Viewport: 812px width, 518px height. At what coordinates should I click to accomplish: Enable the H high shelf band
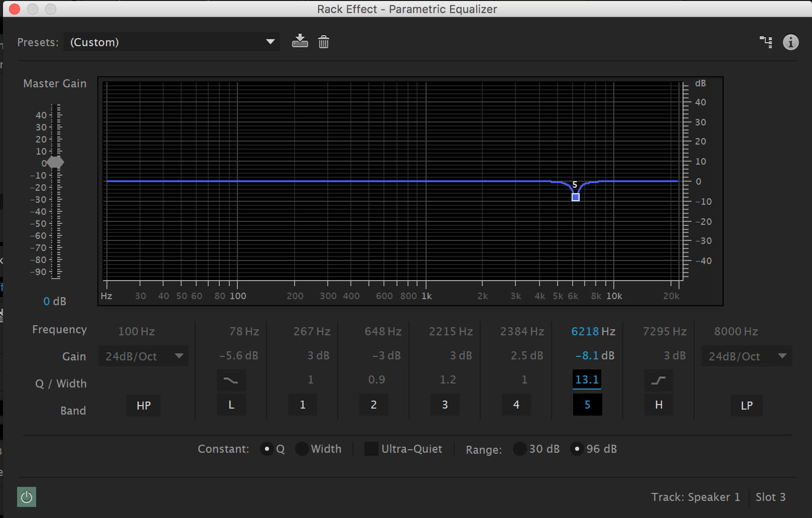659,405
